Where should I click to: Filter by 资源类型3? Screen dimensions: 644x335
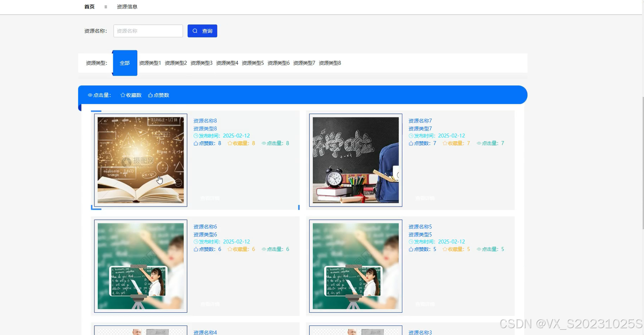pyautogui.click(x=202, y=63)
